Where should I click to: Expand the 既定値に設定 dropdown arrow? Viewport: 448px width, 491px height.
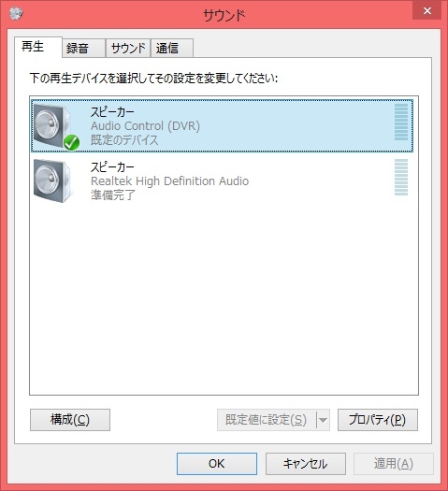[323, 420]
